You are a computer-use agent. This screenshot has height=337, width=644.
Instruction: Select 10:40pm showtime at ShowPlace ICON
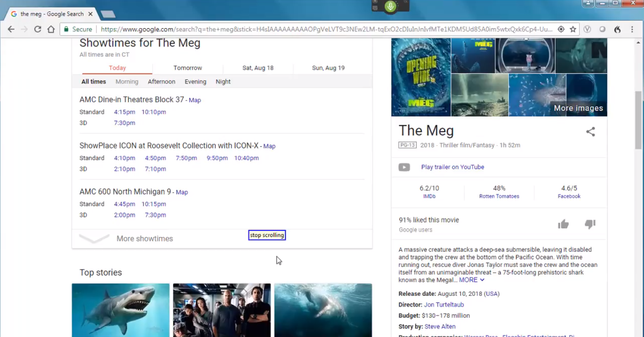246,158
